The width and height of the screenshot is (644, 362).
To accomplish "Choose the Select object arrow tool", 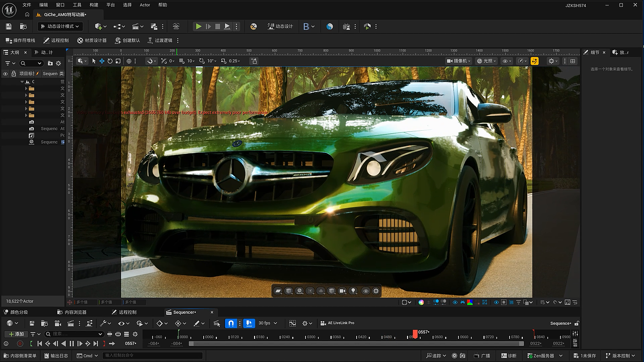I will click(x=94, y=61).
